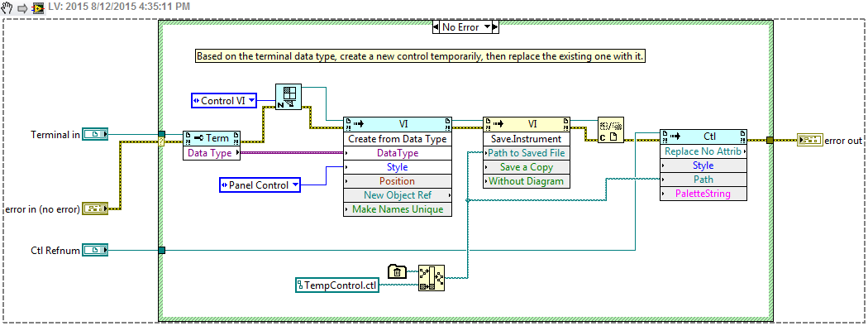The width and height of the screenshot is (868, 326).
Task: Click Style parameter on Ctl node
Action: click(x=703, y=165)
